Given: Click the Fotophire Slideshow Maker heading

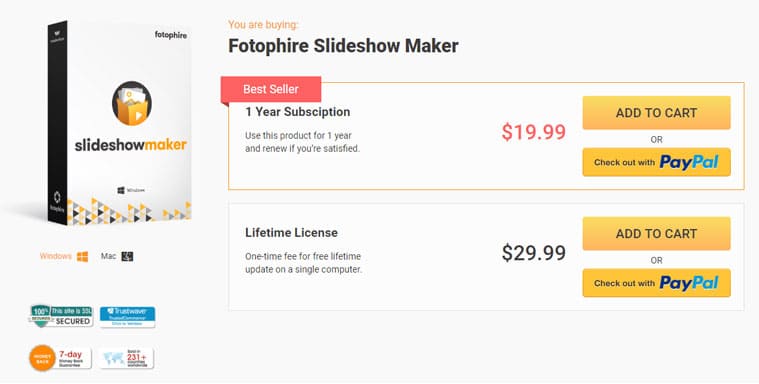Looking at the screenshot, I should click(343, 46).
